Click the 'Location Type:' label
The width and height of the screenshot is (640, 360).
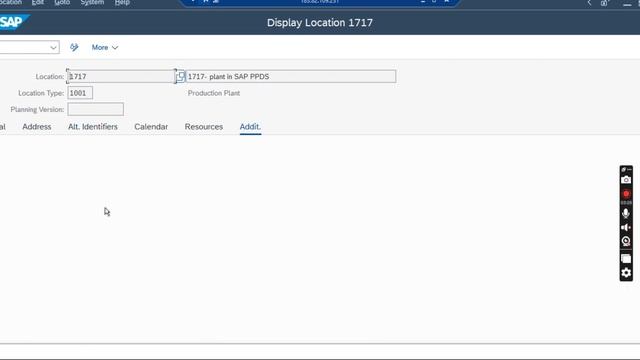point(41,93)
